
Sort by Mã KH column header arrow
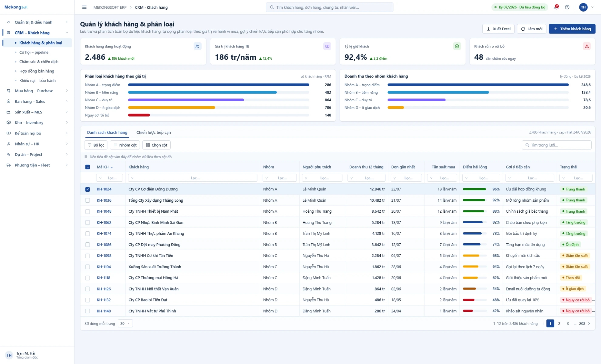[112, 167]
